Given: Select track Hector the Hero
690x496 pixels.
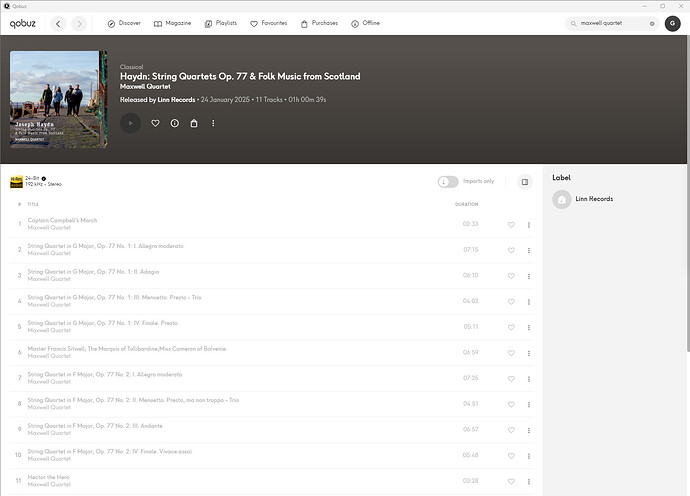Looking at the screenshot, I should [48, 478].
